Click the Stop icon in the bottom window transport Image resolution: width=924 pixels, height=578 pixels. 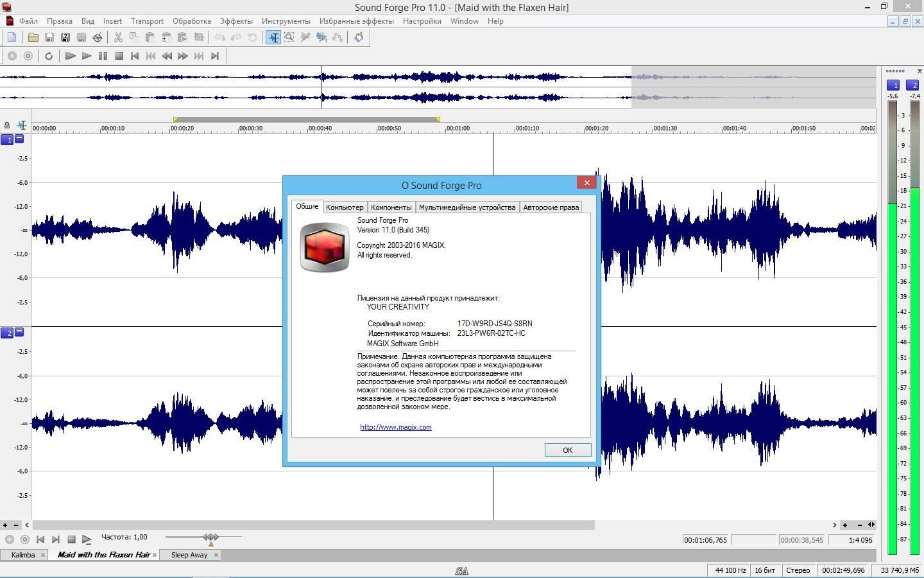pyautogui.click(x=71, y=539)
